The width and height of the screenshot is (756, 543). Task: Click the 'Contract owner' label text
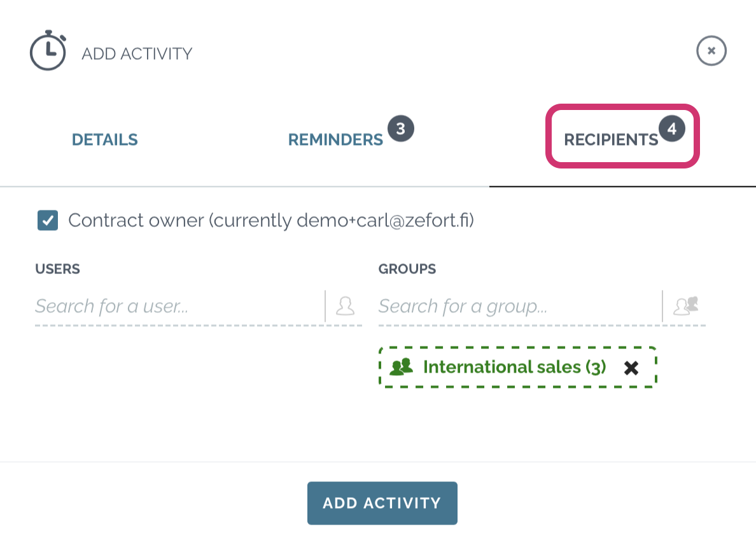coord(271,221)
